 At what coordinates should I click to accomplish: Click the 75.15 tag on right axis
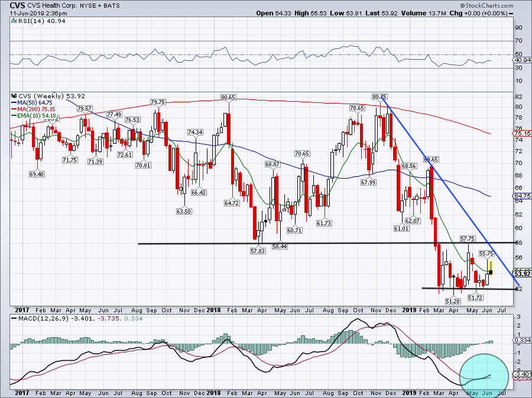522,134
